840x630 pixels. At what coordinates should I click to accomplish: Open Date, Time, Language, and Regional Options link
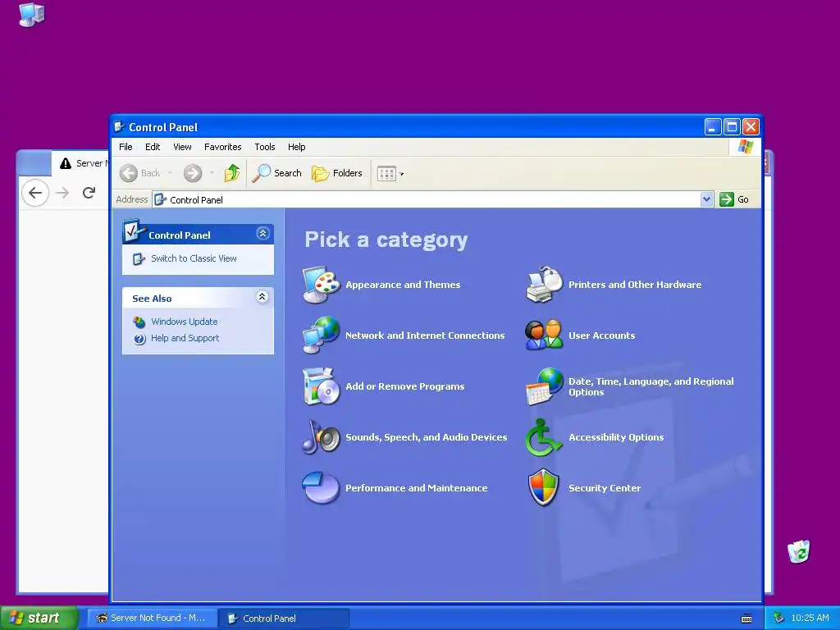[651, 387]
